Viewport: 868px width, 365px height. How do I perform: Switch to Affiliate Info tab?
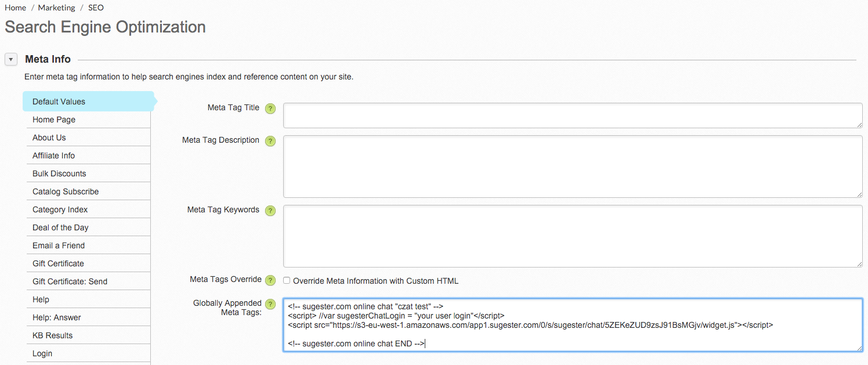[53, 156]
